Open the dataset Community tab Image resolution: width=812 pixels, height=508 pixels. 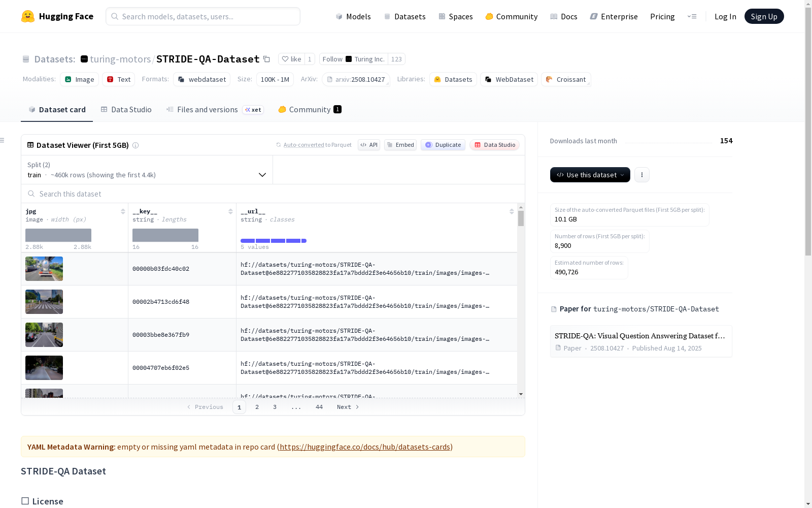pos(310,110)
